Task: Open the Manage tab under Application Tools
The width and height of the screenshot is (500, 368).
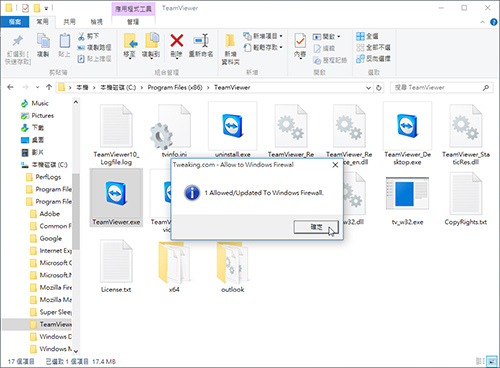Action: point(133,22)
